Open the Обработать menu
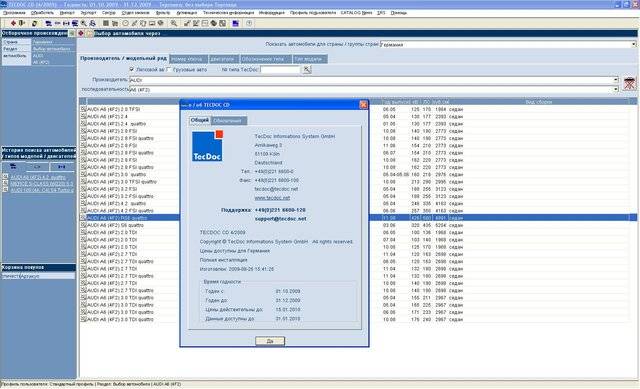This screenshot has height=389, width=640. point(42,13)
